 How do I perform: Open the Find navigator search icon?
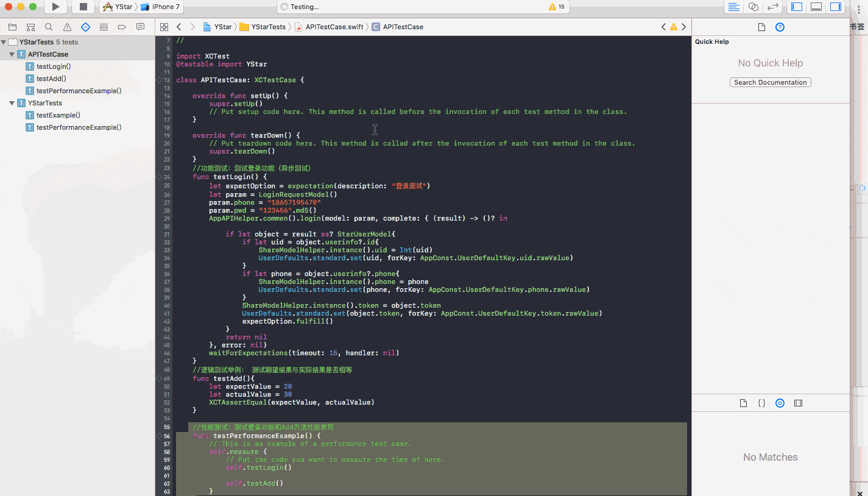click(x=49, y=27)
